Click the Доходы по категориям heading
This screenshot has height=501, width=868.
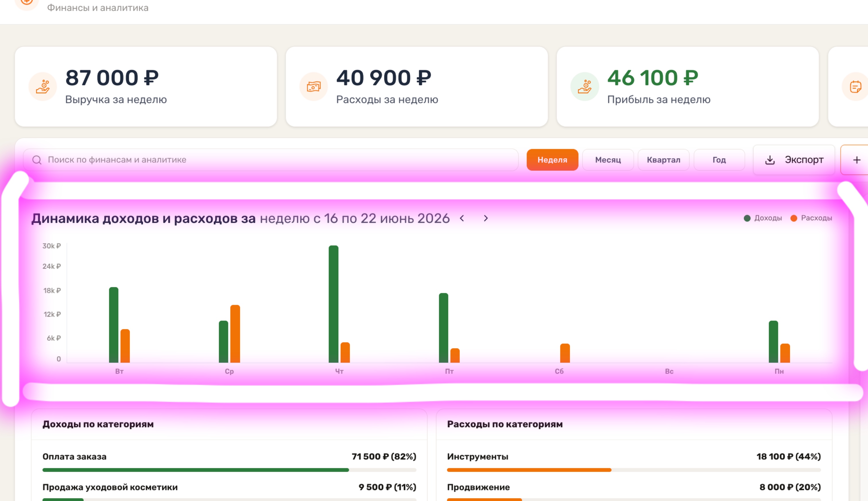point(98,424)
